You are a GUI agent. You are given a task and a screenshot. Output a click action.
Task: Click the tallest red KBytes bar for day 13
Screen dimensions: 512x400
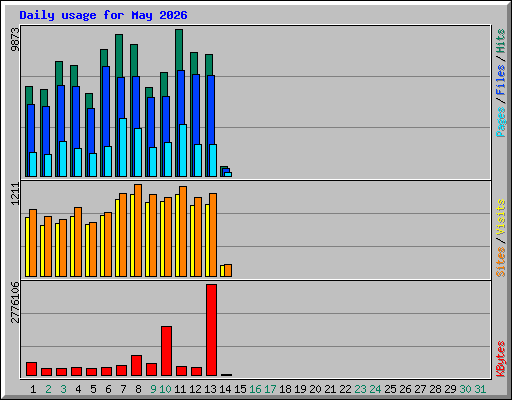(x=211, y=330)
